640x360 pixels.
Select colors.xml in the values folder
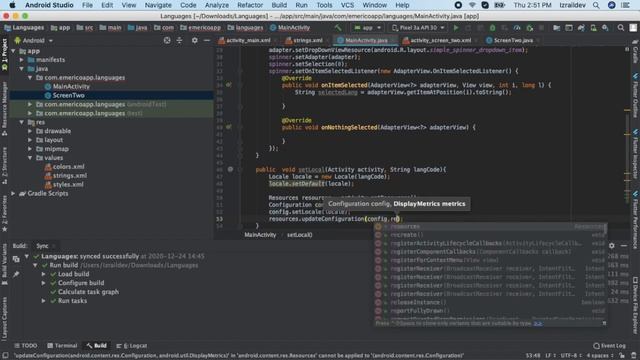(68, 167)
